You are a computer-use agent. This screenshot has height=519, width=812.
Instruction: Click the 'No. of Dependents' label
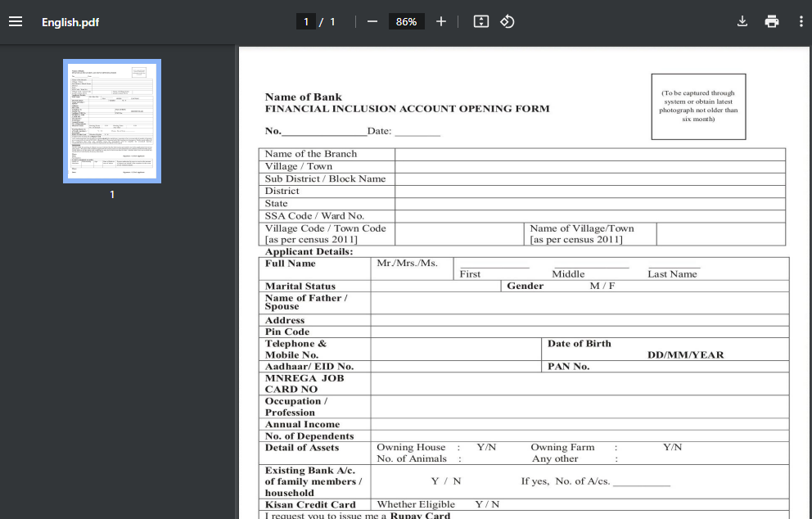tap(309, 436)
